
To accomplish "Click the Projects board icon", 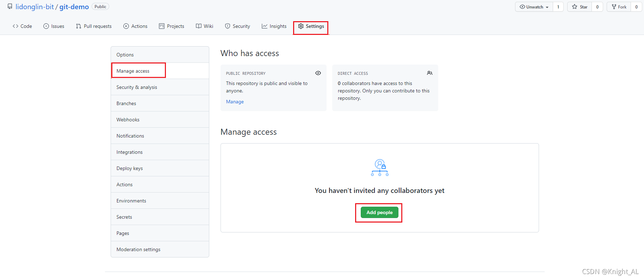I will point(162,26).
